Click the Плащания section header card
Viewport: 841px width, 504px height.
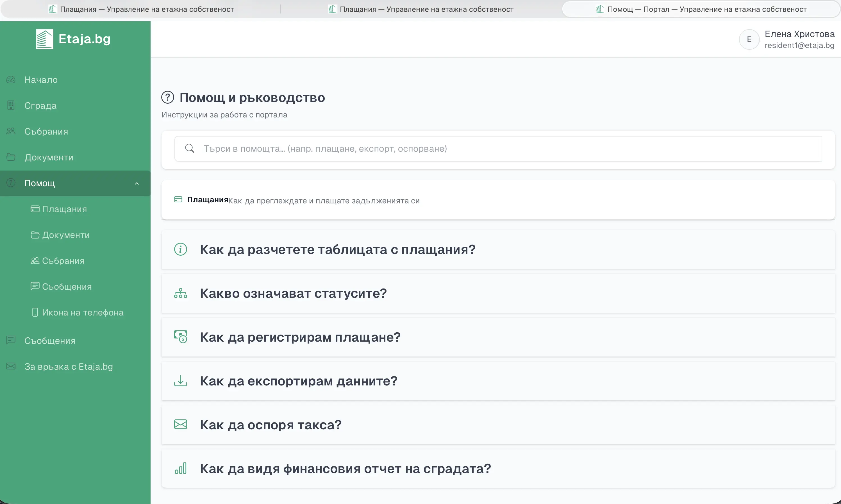[x=498, y=200]
